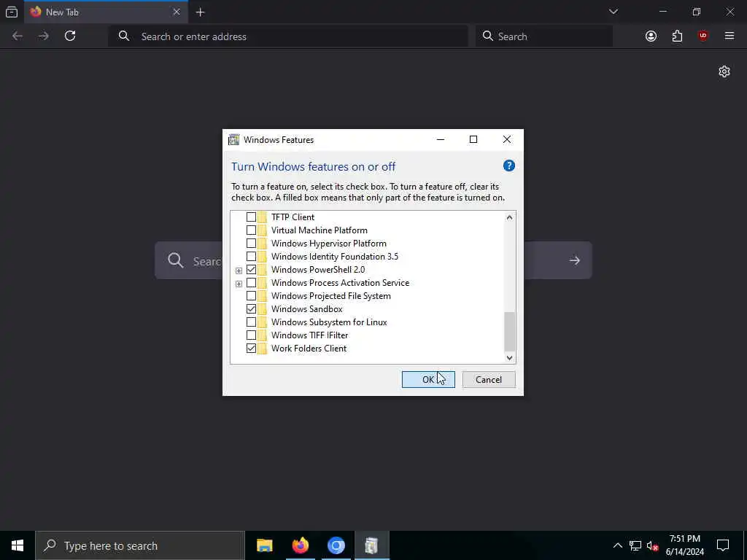Select Windows Identity Foundation 3.5 label

pyautogui.click(x=335, y=257)
